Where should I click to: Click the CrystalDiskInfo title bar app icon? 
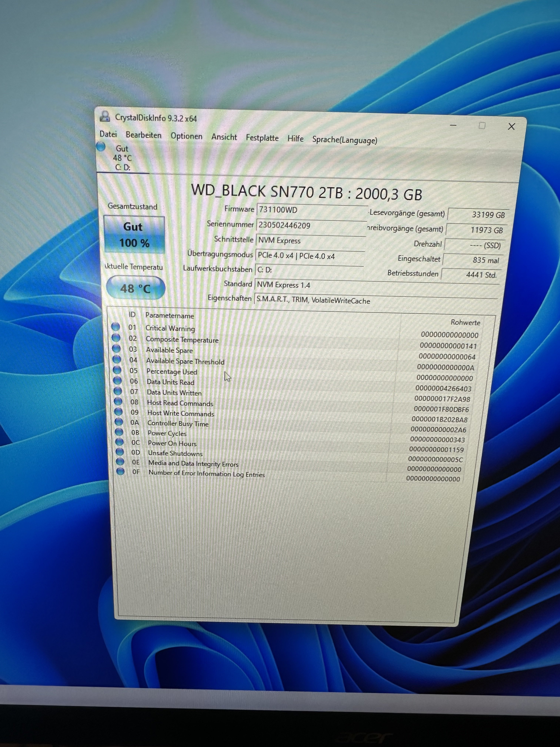tap(105, 117)
